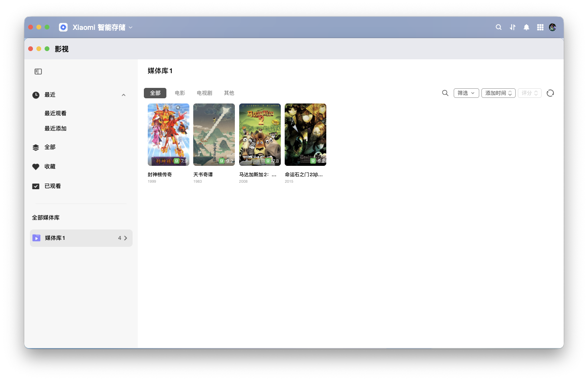Collapse the sidebar with the panel icon
The width and height of the screenshot is (588, 381).
38,71
